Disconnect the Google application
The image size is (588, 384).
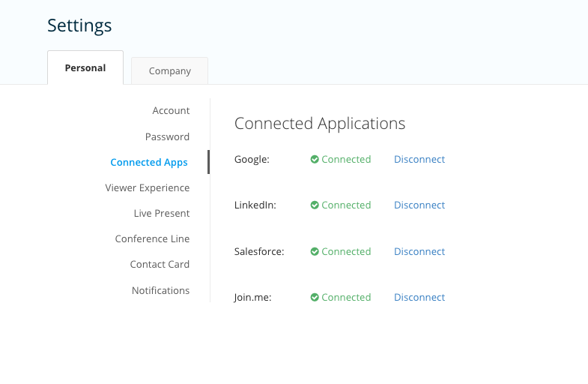coord(419,160)
